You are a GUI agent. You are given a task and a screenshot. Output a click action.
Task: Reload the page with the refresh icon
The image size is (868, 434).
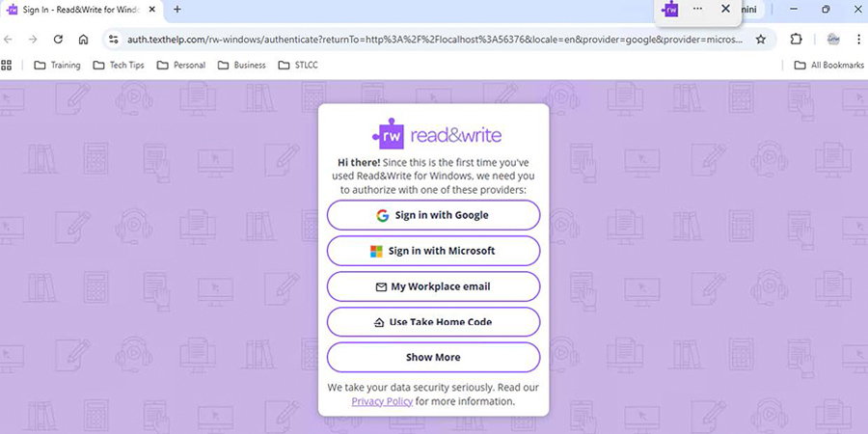pyautogui.click(x=58, y=40)
